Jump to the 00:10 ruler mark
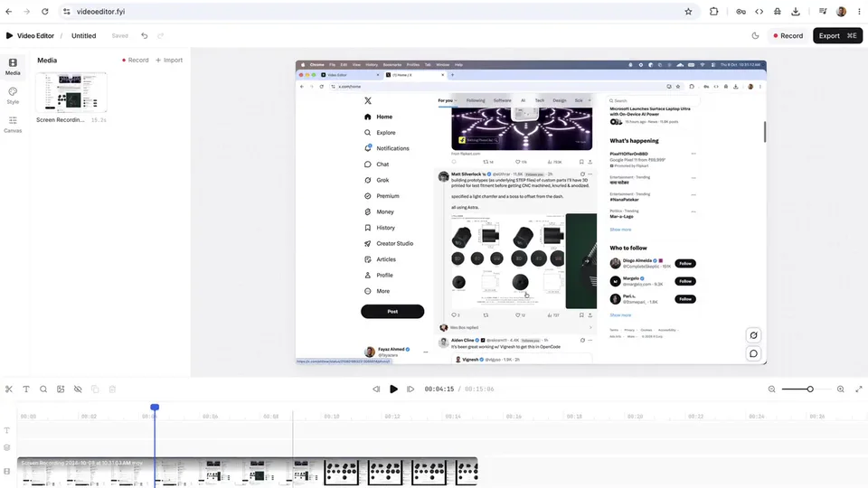The height and width of the screenshot is (488, 868). 332,416
